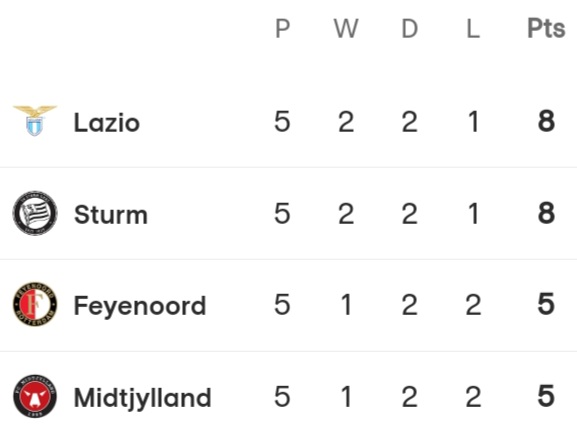
Task: Open the Feyenoord team page link
Action: pos(140,306)
